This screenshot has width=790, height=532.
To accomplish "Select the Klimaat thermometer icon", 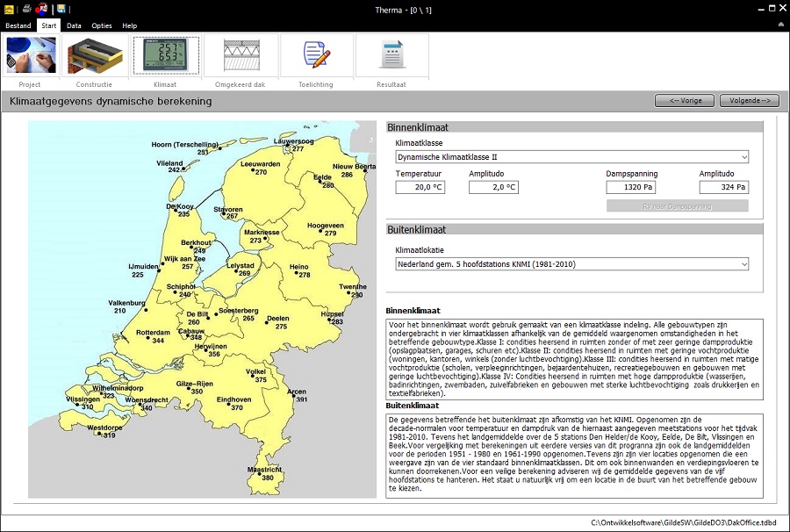I will (x=166, y=56).
